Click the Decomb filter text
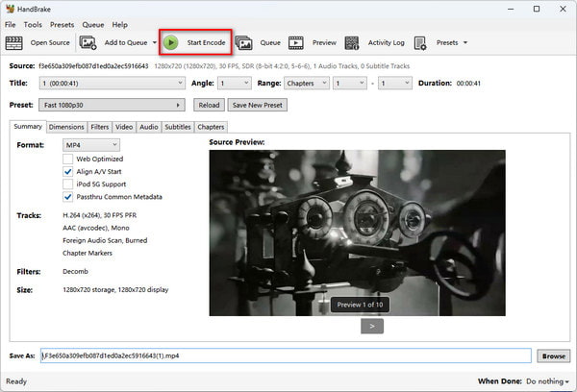The image size is (577, 392). pyautogui.click(x=75, y=271)
